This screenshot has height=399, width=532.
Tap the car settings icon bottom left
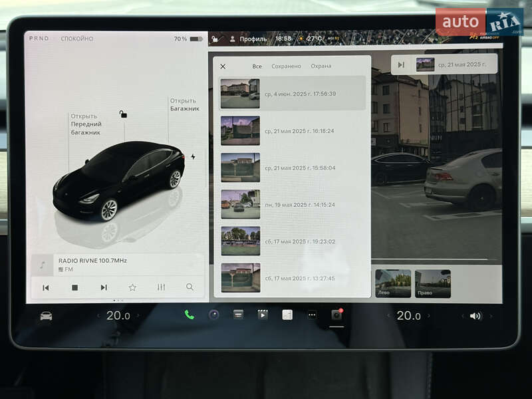[x=44, y=317]
